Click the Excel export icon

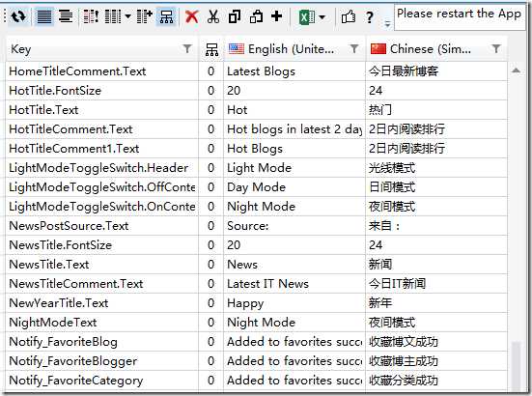click(307, 17)
